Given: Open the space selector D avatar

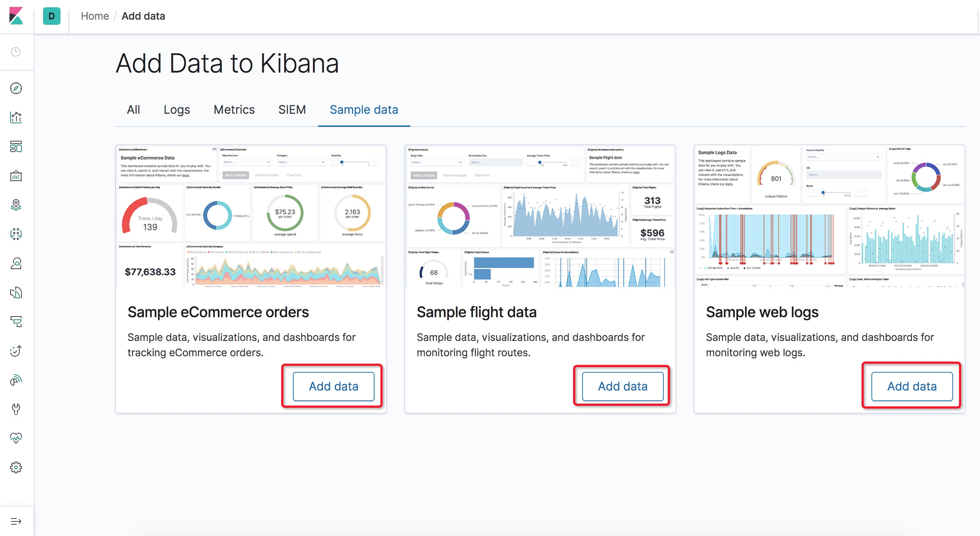Looking at the screenshot, I should [x=51, y=16].
